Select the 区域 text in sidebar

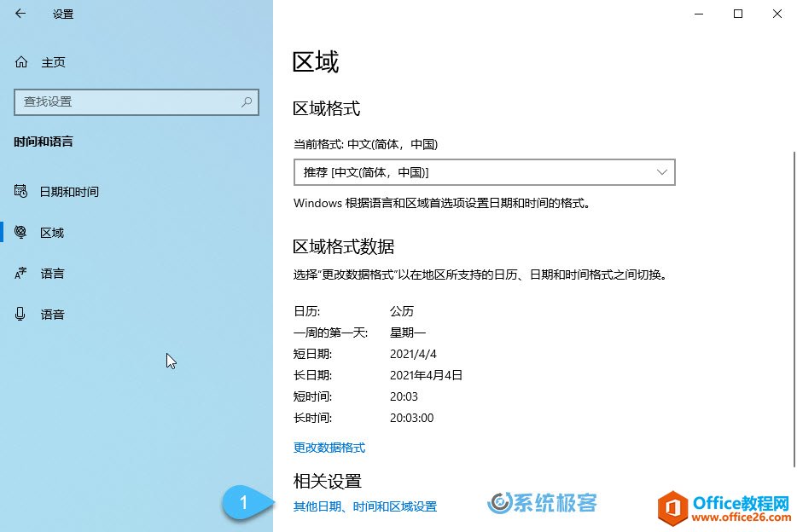tap(52, 233)
